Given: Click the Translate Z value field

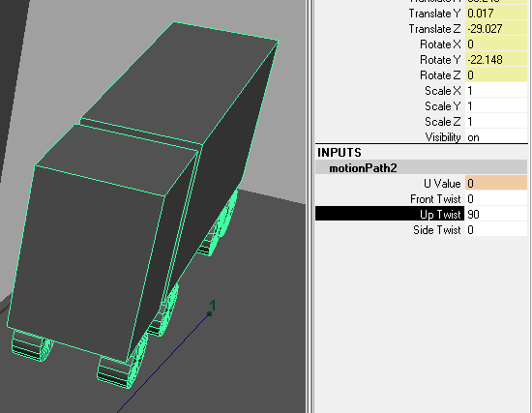Looking at the screenshot, I should pyautogui.click(x=496, y=29).
